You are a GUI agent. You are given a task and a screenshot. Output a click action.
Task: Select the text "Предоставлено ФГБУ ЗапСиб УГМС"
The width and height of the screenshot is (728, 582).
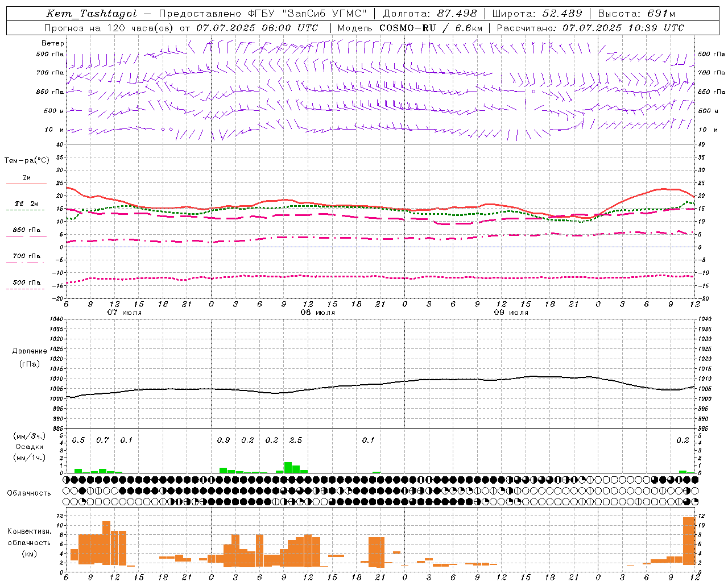click(x=263, y=14)
